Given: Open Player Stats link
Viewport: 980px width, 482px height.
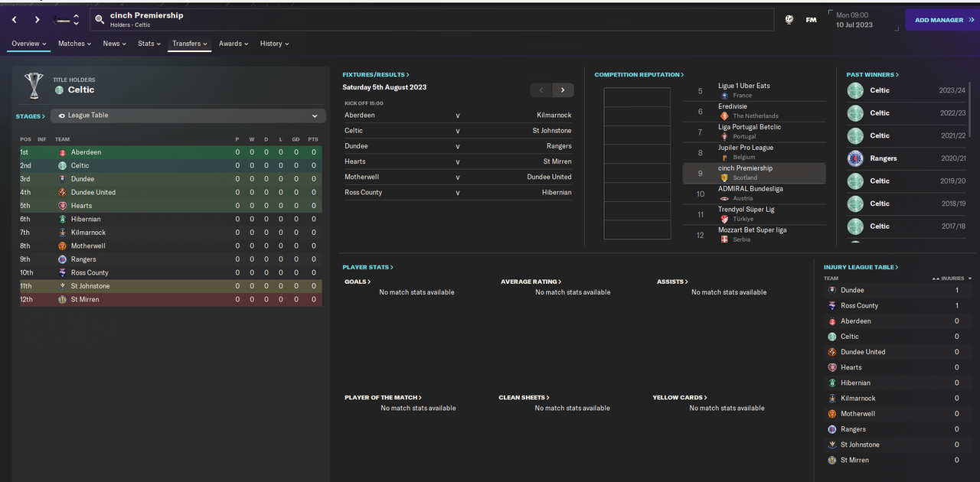Looking at the screenshot, I should click(368, 268).
